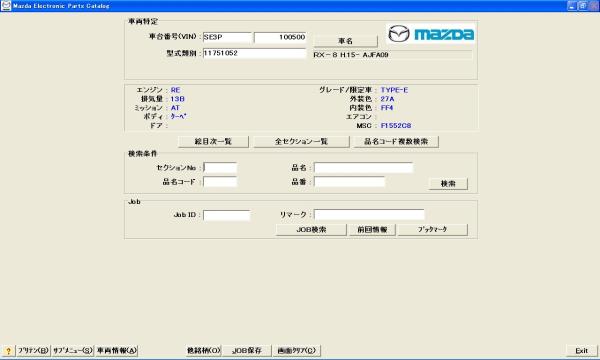Open the ブックマーク button
The width and height of the screenshot is (600, 360).
(433, 230)
